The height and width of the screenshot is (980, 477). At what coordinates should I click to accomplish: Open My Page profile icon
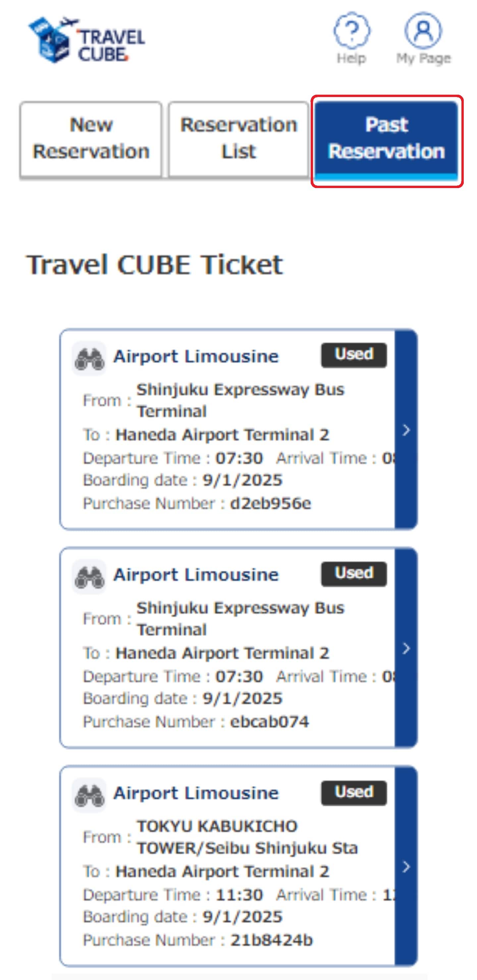coord(423,31)
